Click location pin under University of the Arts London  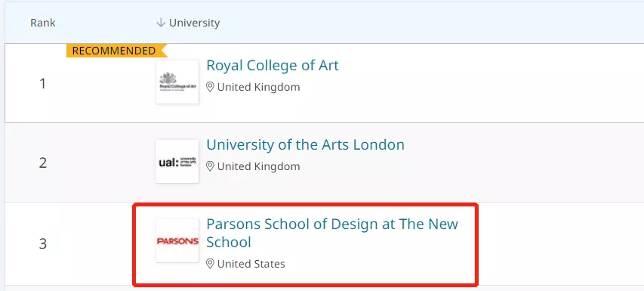coord(211,166)
